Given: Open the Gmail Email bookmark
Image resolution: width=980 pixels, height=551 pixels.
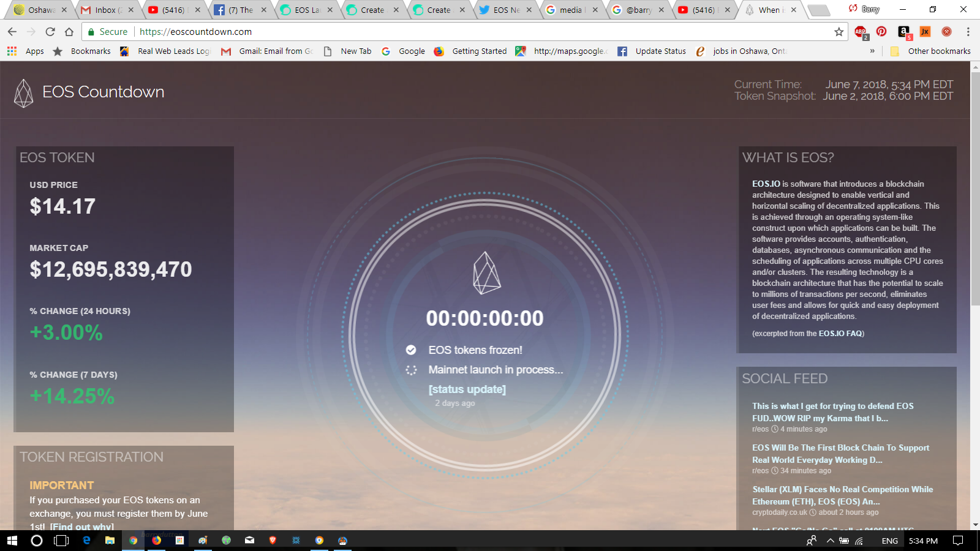Looking at the screenshot, I should tap(268, 51).
